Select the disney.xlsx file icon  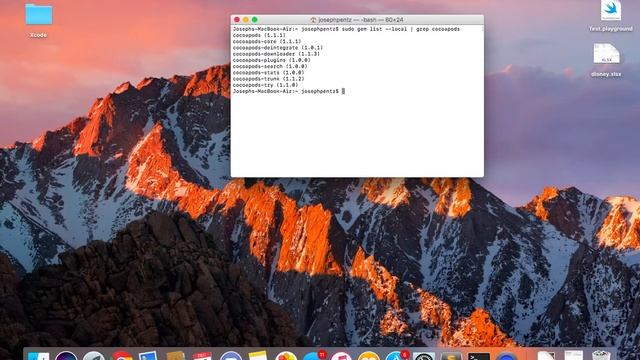[x=606, y=54]
